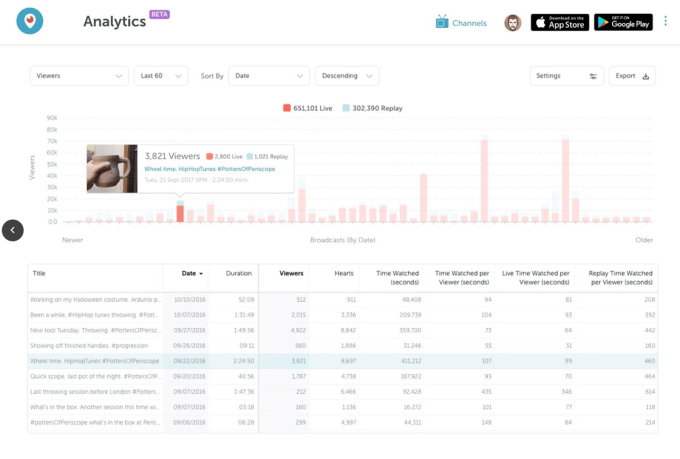The width and height of the screenshot is (680, 459).
Task: Expand the Date sort-by dropdown
Action: pos(268,76)
